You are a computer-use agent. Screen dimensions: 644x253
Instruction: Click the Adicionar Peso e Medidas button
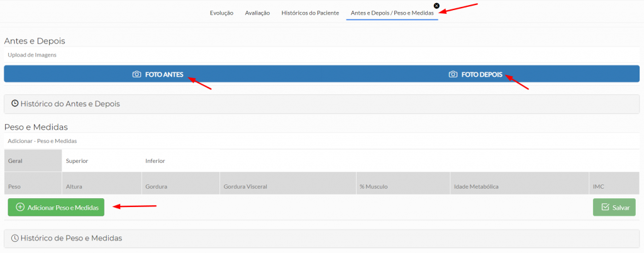coord(56,207)
